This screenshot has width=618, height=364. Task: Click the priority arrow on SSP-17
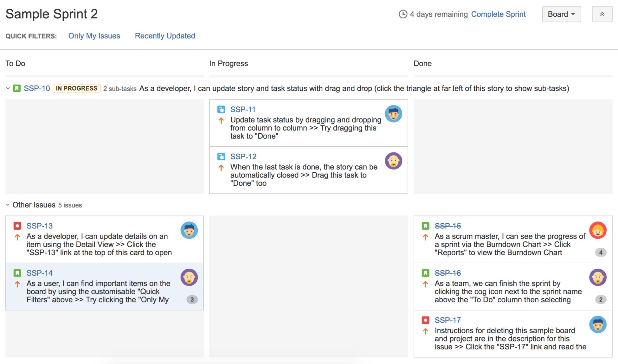pyautogui.click(x=425, y=331)
